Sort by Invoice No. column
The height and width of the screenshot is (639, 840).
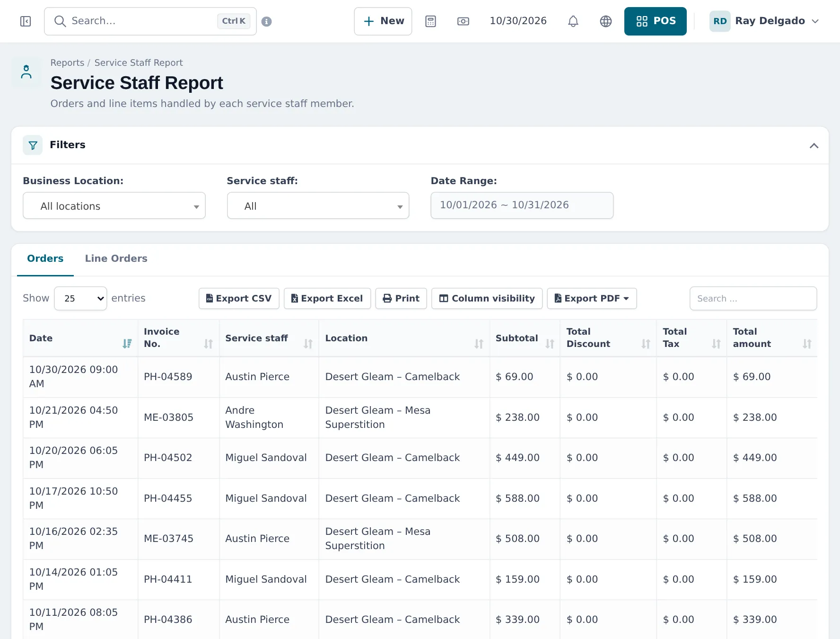[178, 338]
